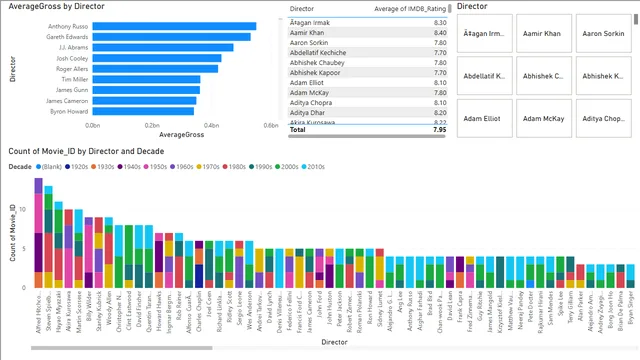Choose the Abhishek K... slicer tile
Image resolution: width=640 pixels, height=360 pixels.
(x=603, y=76)
